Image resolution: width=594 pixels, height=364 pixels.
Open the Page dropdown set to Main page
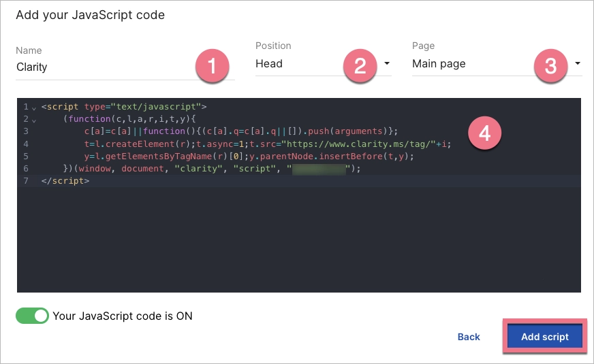tap(497, 63)
